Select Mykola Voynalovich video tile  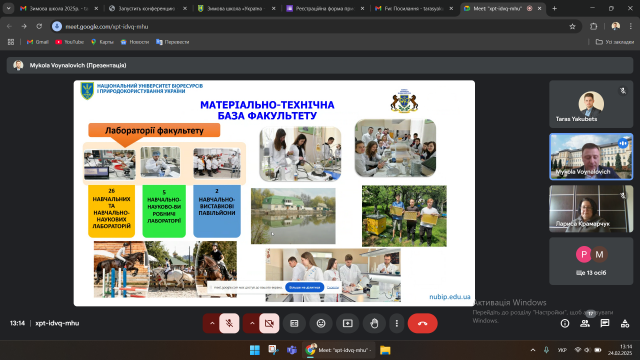(591, 156)
